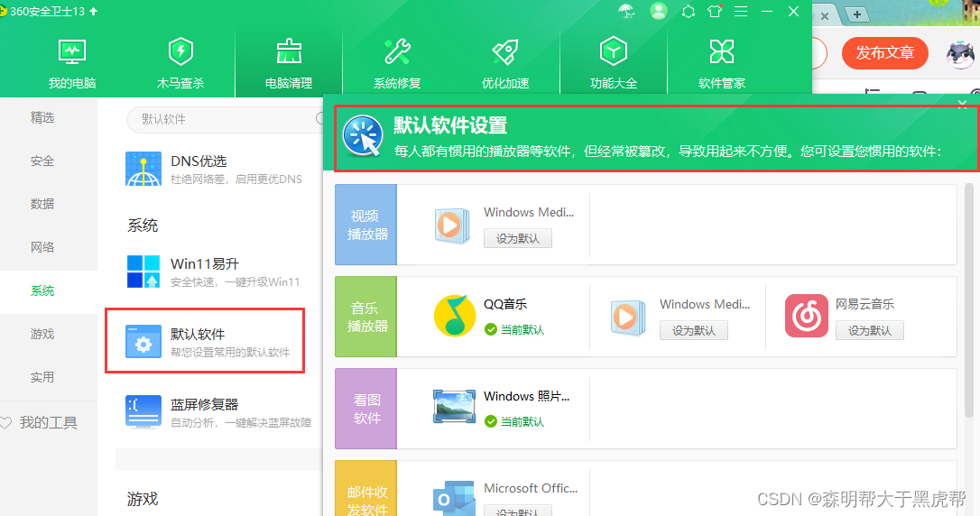Open the 优化加速 rocket icon
This screenshot has height=516, width=980.
(x=505, y=51)
